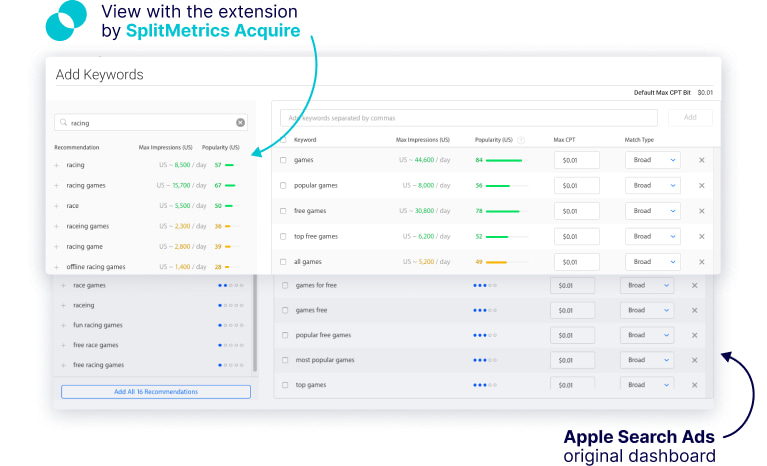Click the recommendations list scrollbar

click(x=255, y=323)
